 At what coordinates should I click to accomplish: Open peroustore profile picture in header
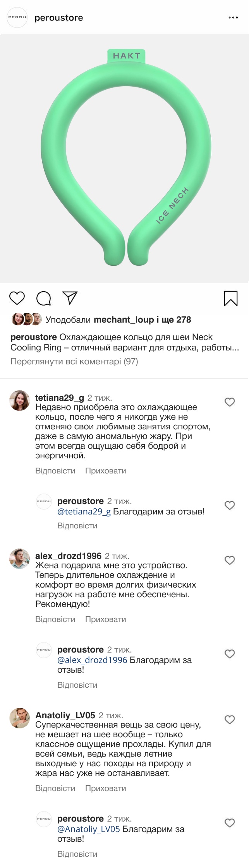(x=17, y=18)
